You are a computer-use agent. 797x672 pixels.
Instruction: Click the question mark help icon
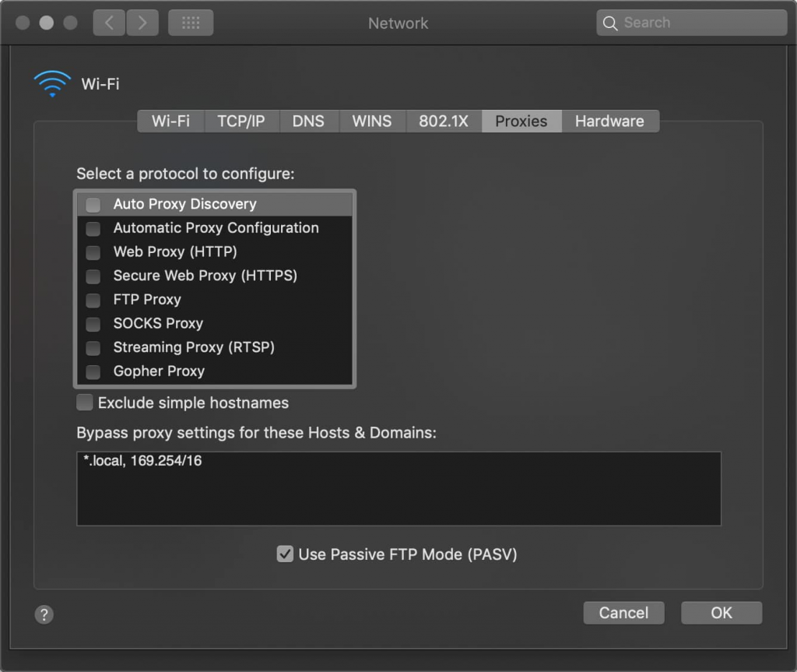tap(44, 614)
